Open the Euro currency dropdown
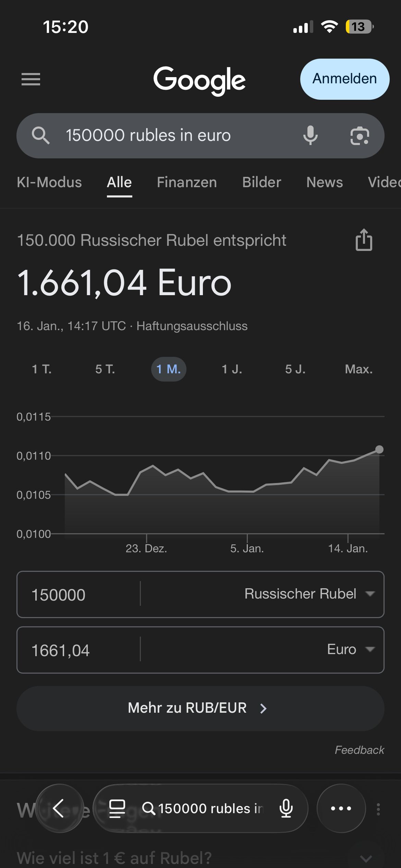Image resolution: width=401 pixels, height=868 pixels. (x=350, y=649)
